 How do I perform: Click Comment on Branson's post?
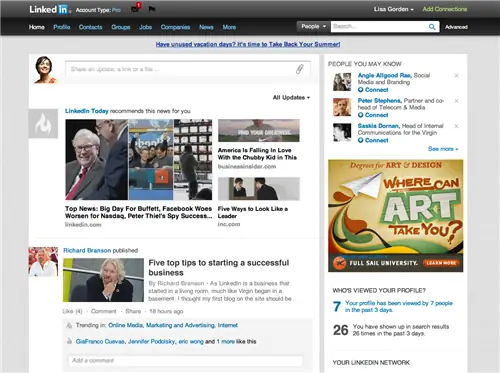click(x=103, y=311)
